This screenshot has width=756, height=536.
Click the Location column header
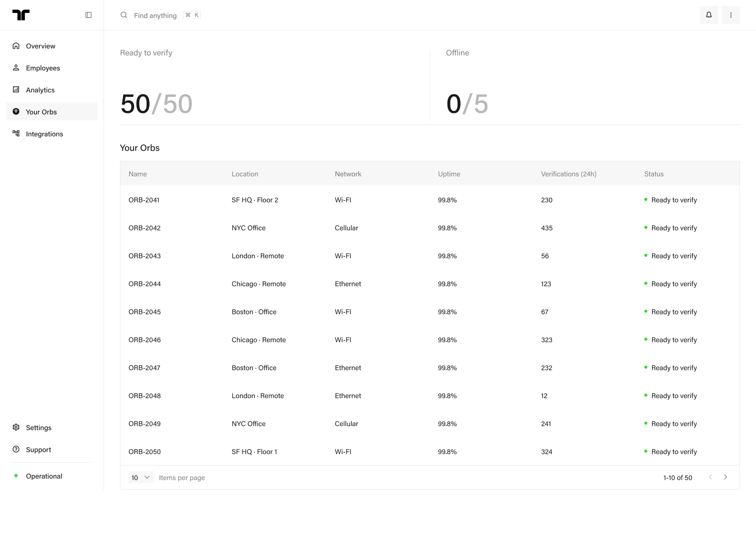coord(245,174)
